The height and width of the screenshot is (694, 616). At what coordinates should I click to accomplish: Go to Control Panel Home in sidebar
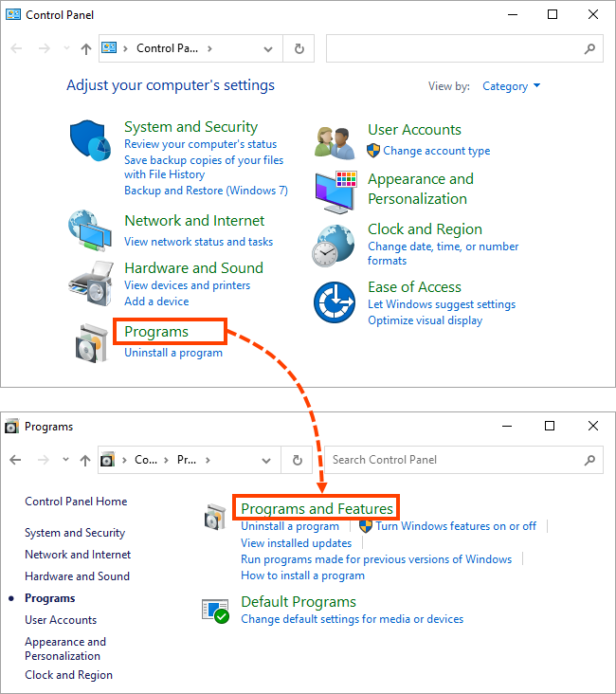pos(76,502)
